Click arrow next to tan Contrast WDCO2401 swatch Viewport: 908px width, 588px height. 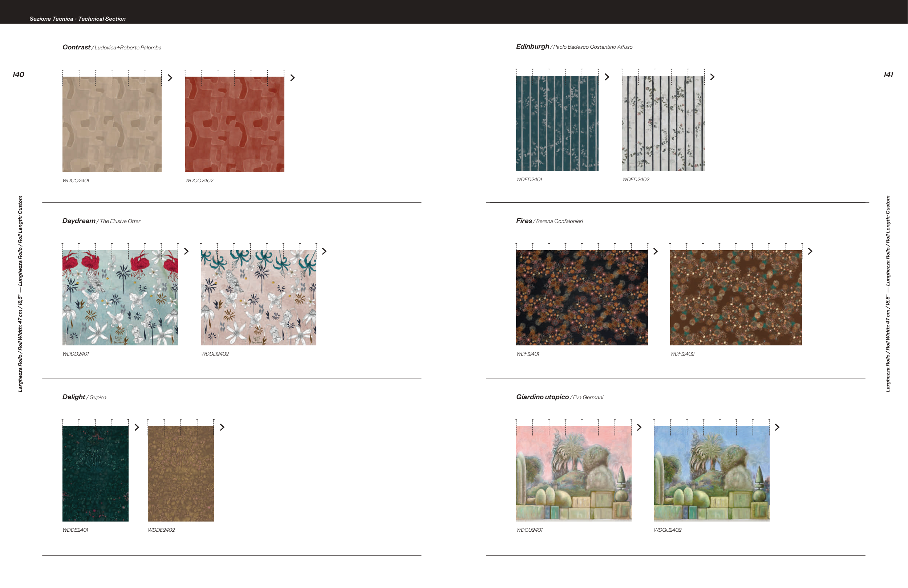[170, 78]
